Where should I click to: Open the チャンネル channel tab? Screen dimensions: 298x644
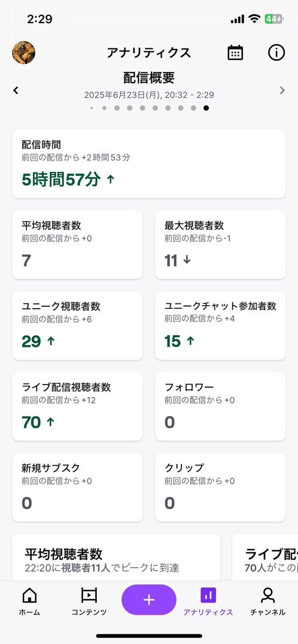[x=268, y=601]
